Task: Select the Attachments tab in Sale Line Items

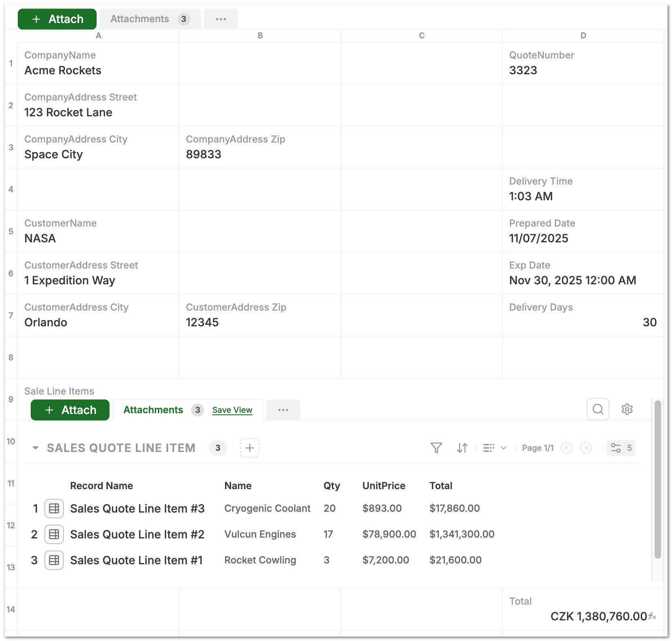Action: click(x=153, y=410)
